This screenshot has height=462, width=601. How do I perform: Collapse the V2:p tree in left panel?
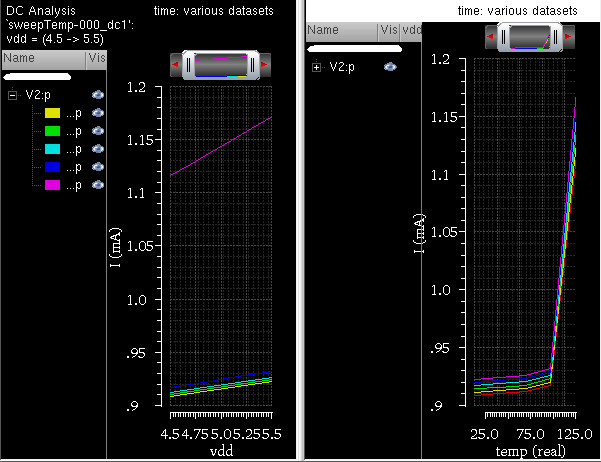pyautogui.click(x=12, y=95)
